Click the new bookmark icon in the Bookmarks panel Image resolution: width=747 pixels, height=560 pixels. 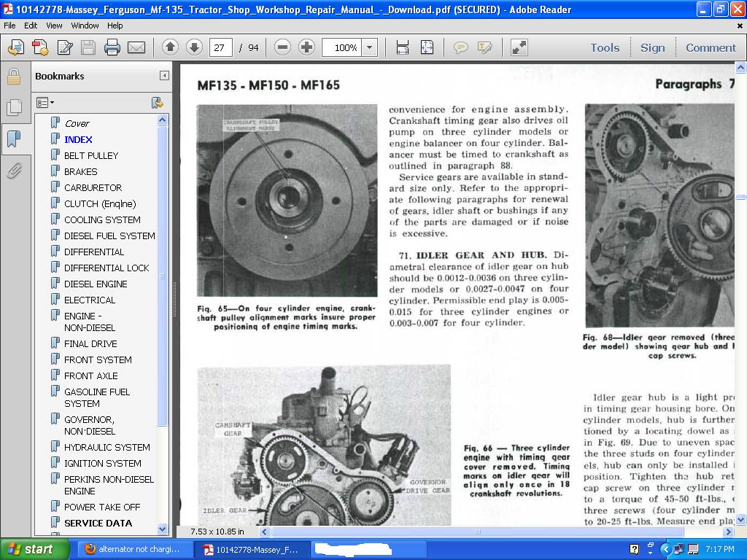click(158, 102)
